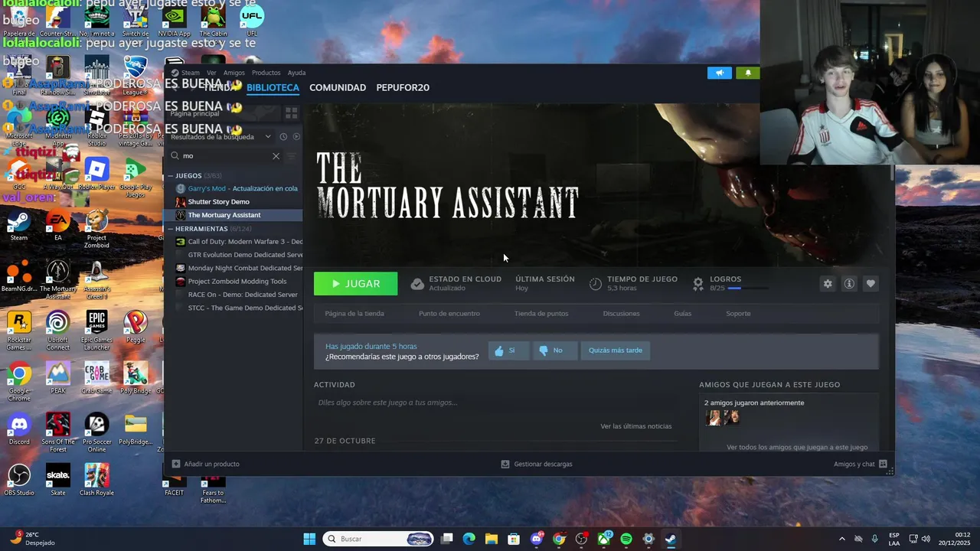
Task: Open Spotify in the taskbar
Action: (x=626, y=539)
